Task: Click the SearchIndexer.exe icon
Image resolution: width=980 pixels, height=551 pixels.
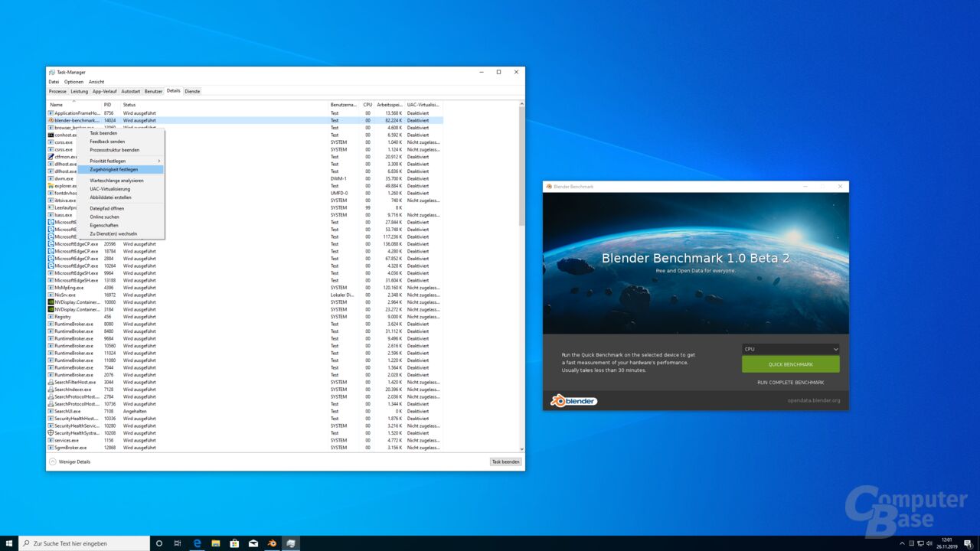Action: pyautogui.click(x=51, y=390)
